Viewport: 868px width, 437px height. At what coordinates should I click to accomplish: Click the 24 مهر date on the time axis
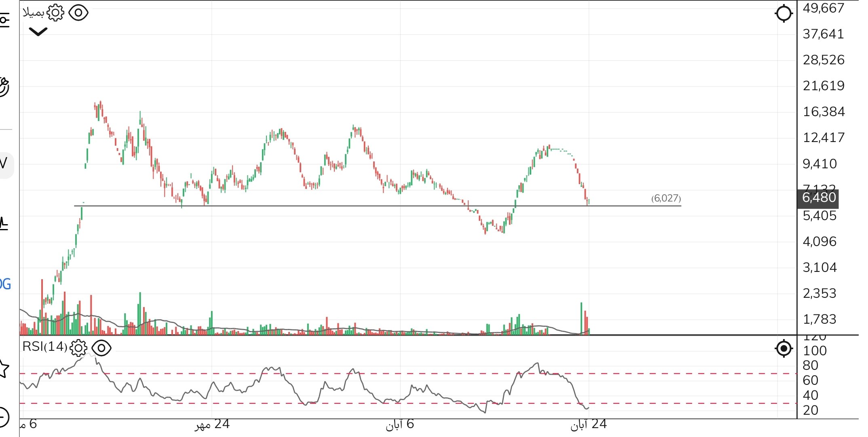click(212, 424)
